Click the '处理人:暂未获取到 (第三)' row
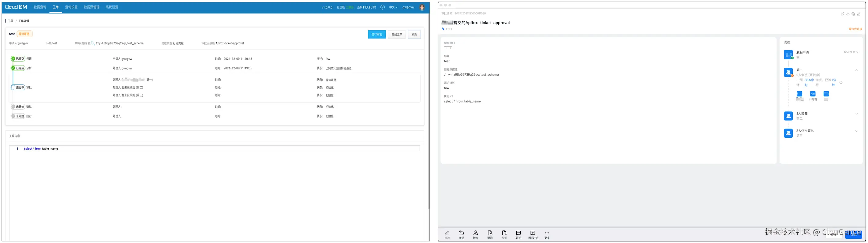Image resolution: width=868 pixels, height=243 pixels. point(128,95)
